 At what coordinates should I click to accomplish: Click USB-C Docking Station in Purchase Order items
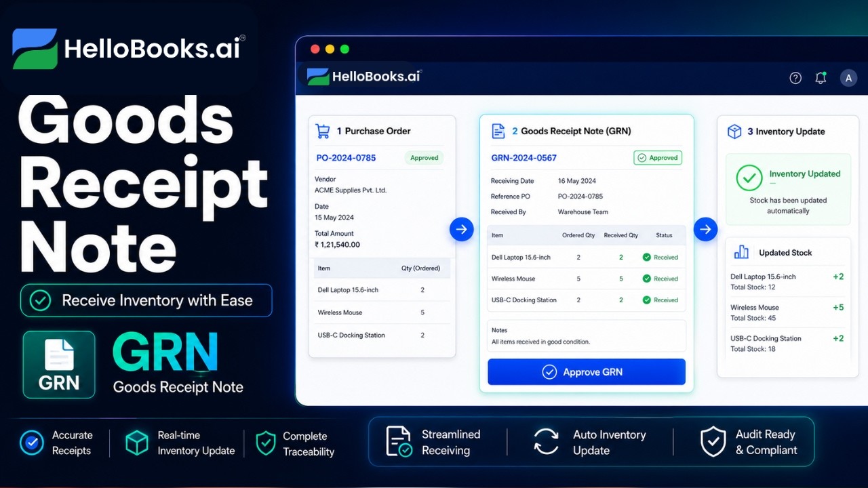coord(351,335)
